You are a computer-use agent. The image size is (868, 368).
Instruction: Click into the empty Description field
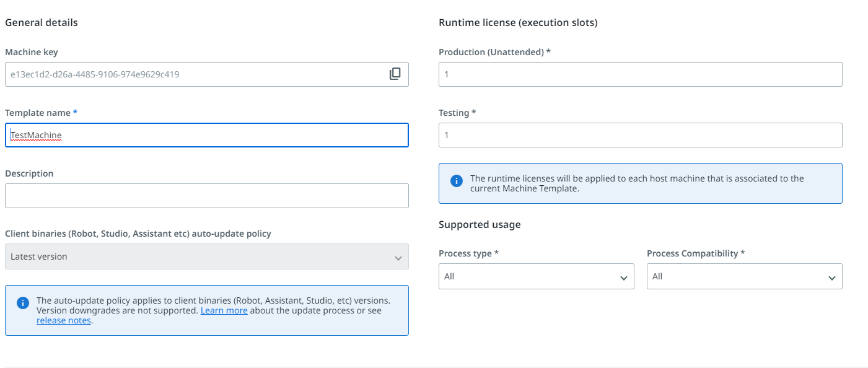tap(206, 196)
